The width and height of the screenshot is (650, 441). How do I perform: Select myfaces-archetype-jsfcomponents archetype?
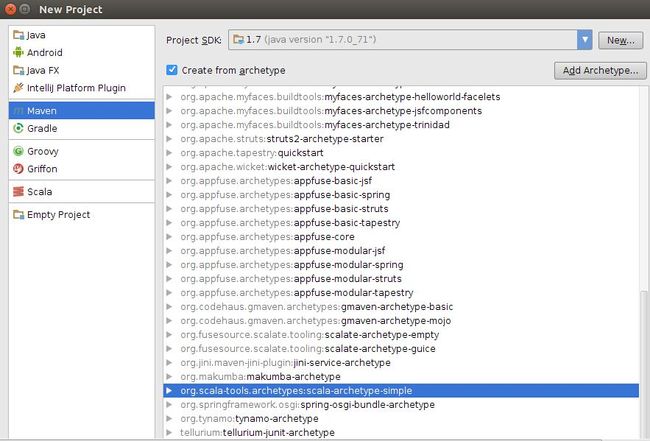coord(401,111)
